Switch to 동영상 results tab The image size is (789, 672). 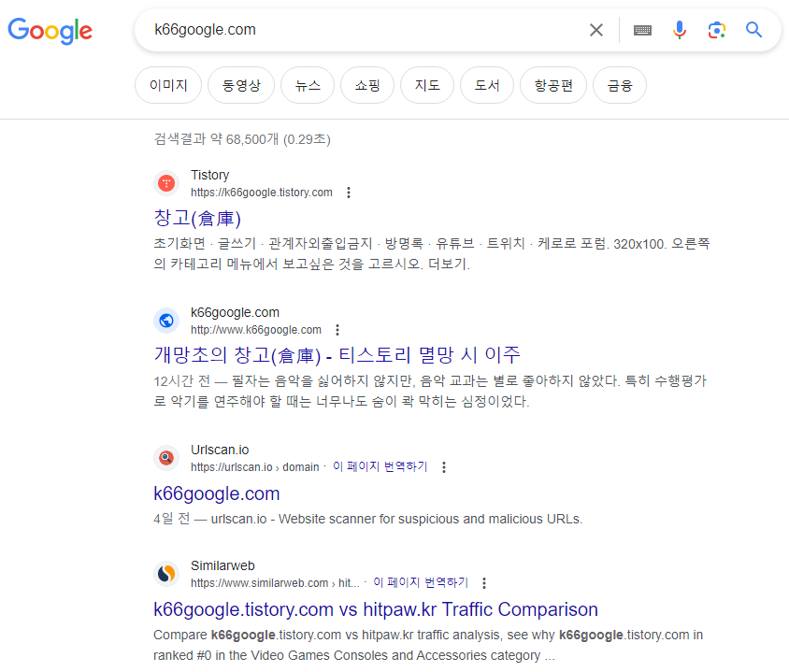click(x=241, y=85)
